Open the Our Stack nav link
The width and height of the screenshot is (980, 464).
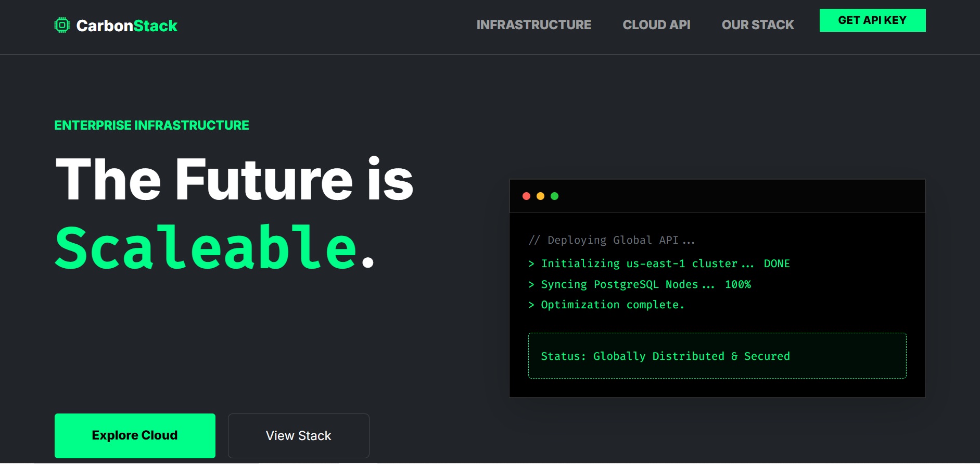(757, 25)
